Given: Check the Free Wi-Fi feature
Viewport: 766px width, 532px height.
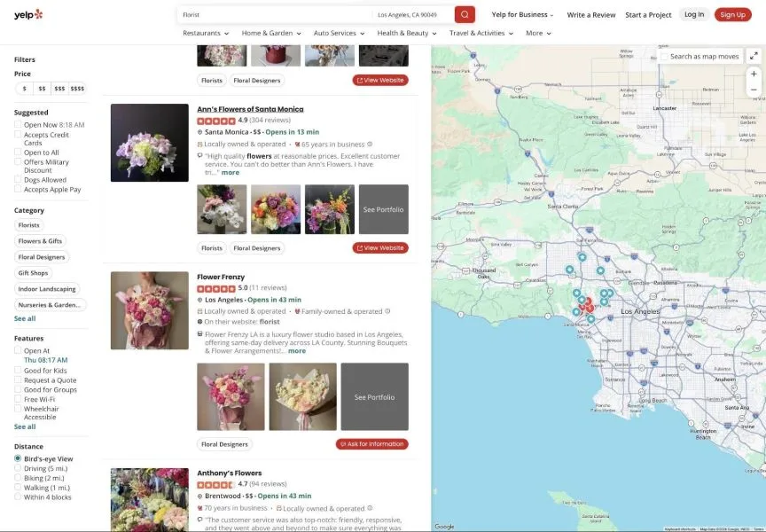Looking at the screenshot, I should click(18, 399).
